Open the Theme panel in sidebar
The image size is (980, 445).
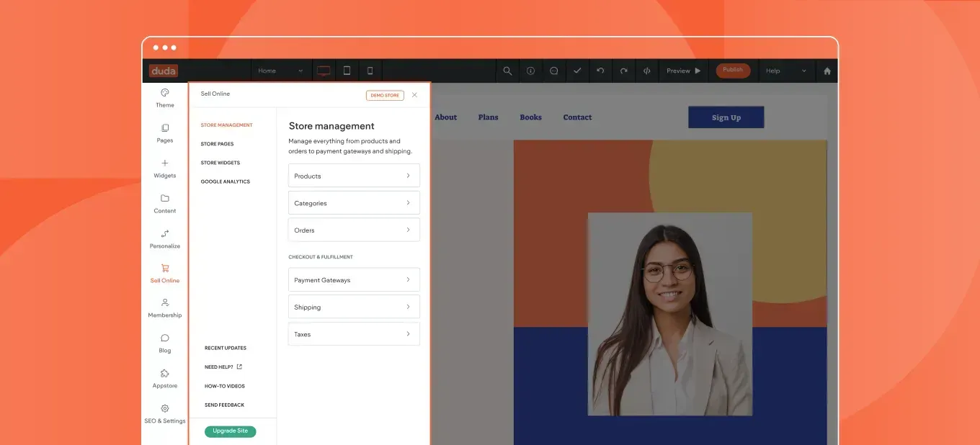pyautogui.click(x=165, y=98)
